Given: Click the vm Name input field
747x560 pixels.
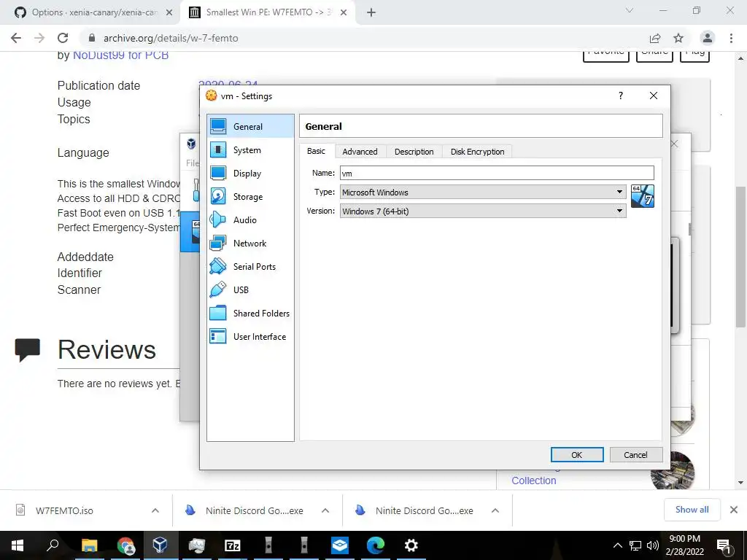Looking at the screenshot, I should pyautogui.click(x=497, y=173).
